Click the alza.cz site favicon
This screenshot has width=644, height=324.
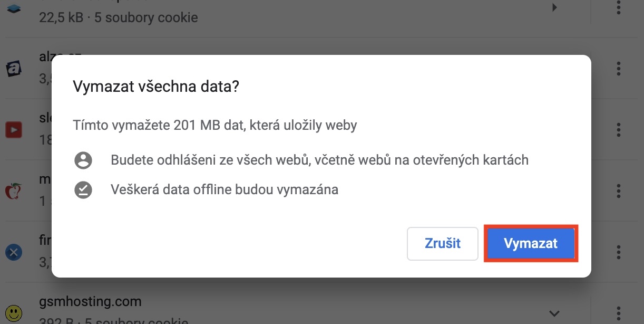(14, 69)
